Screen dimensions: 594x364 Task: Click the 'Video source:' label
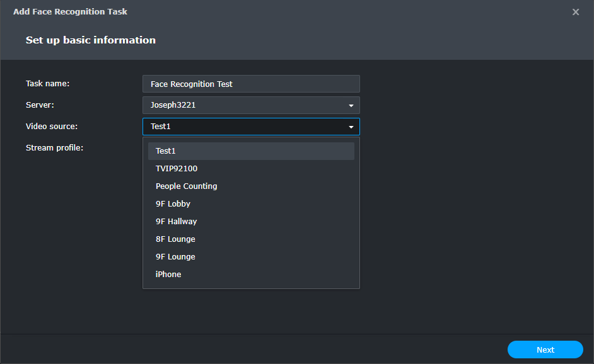pyautogui.click(x=52, y=127)
